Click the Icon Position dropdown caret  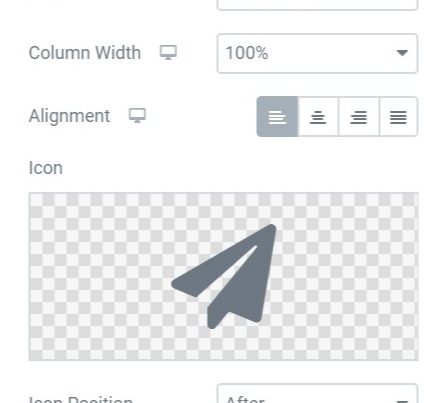pyautogui.click(x=402, y=401)
